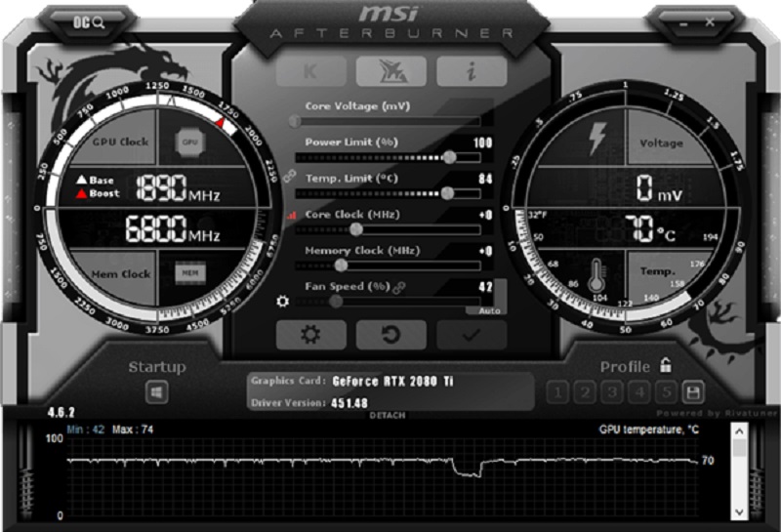The width and height of the screenshot is (781, 532).
Task: Click the Core Voltage slider handle
Action: point(295,121)
